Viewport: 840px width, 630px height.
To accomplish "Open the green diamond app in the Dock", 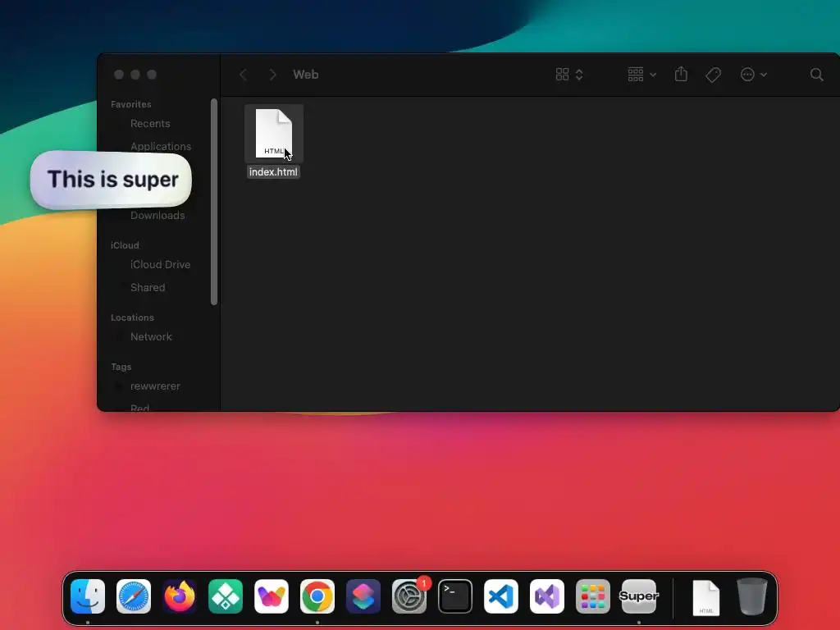I will (x=226, y=596).
